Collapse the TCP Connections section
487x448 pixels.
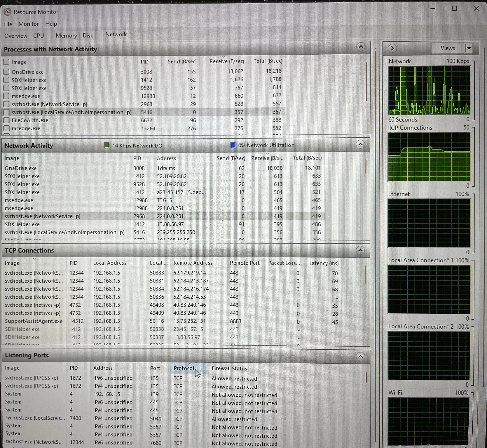point(360,250)
